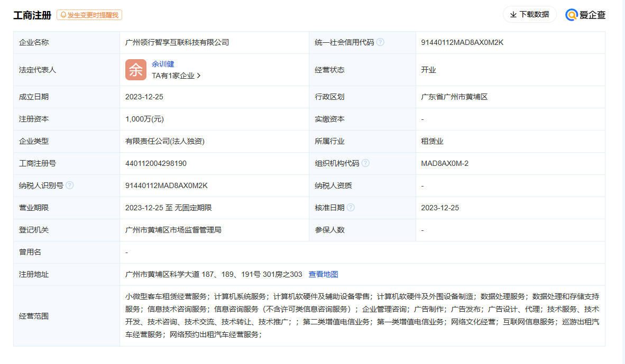
Task: Expand TA有1家企业 to view related companies
Action: tap(173, 76)
